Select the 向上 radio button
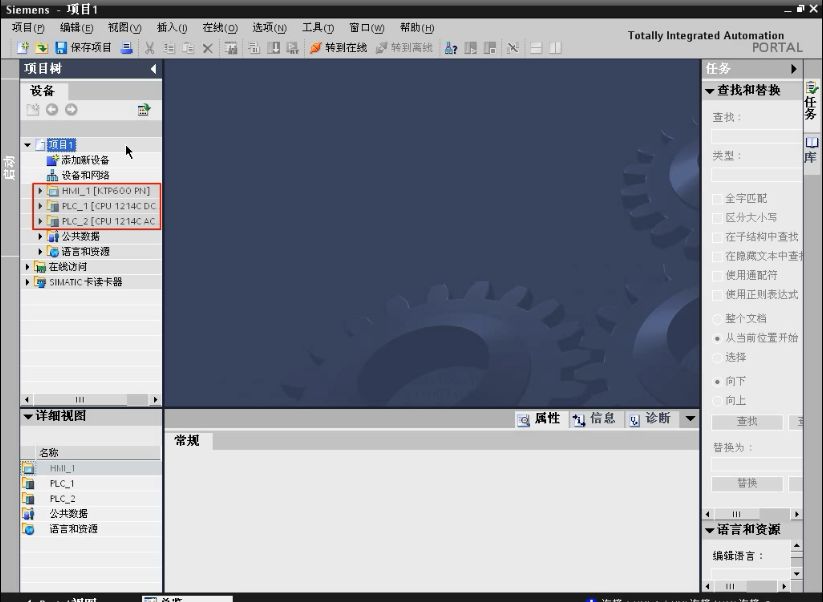This screenshot has width=823, height=602. [x=716, y=401]
